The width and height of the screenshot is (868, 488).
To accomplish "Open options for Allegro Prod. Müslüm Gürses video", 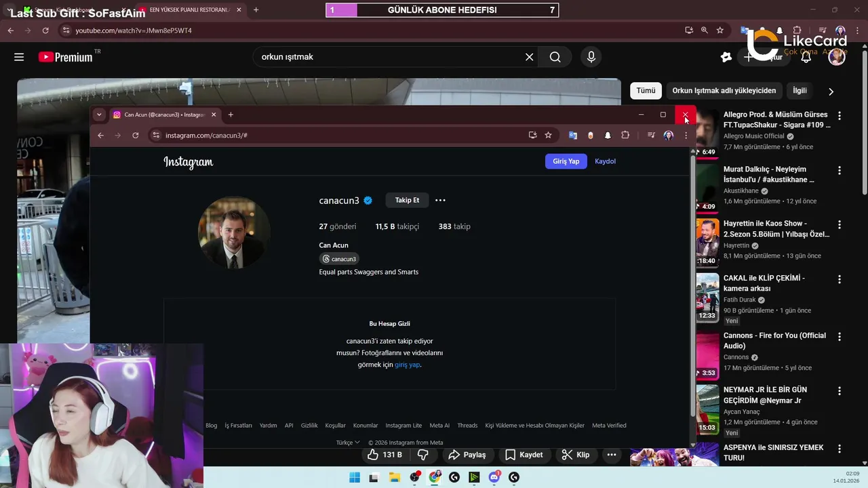I will [x=840, y=116].
